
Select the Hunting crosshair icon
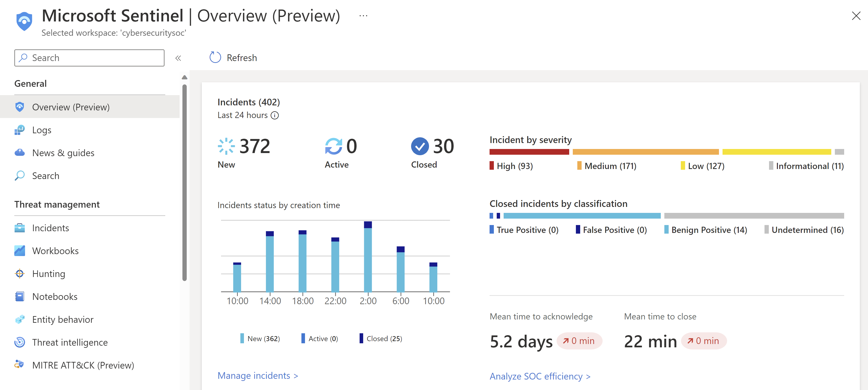coord(20,274)
